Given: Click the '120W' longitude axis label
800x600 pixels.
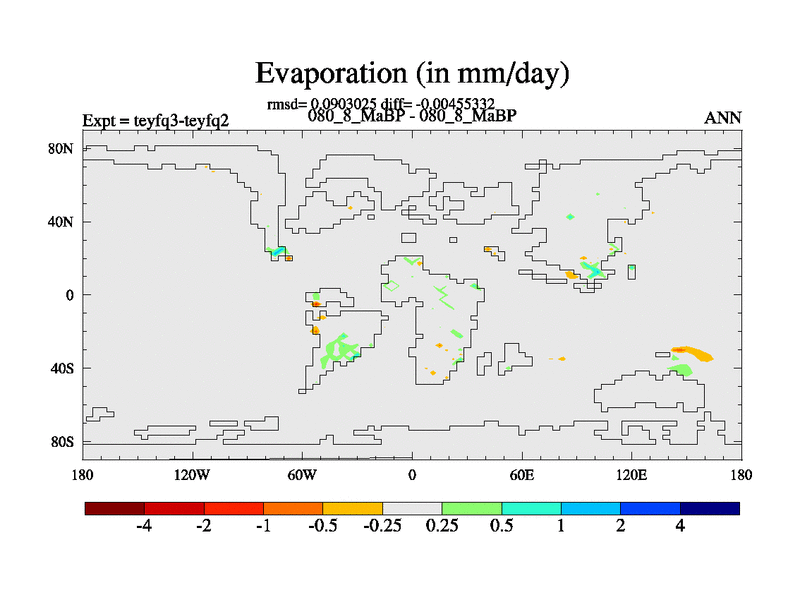Looking at the screenshot, I should click(192, 474).
